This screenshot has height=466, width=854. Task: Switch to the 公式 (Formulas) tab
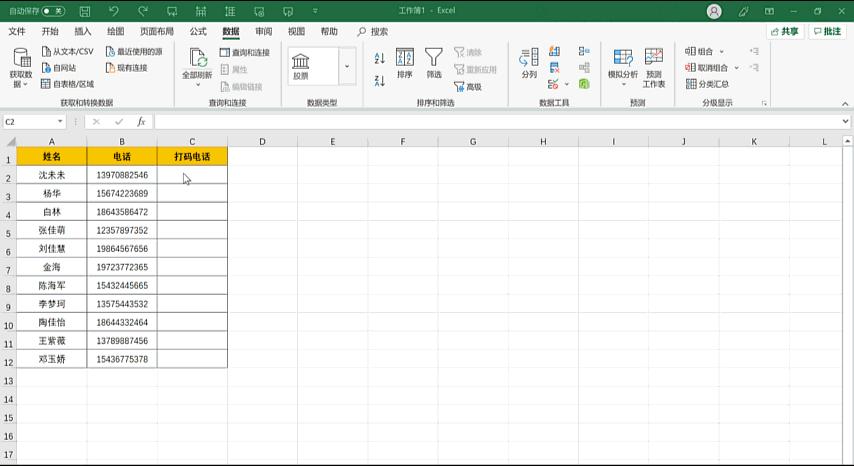click(x=198, y=32)
